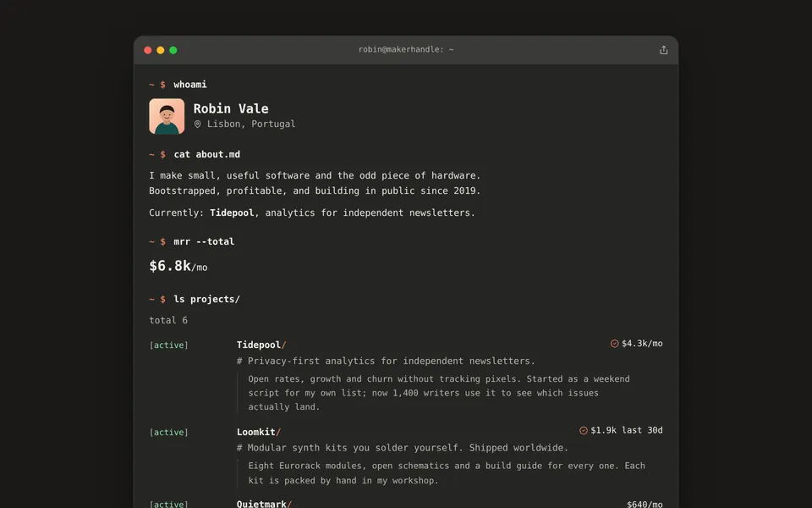
Task: Click the 'total 6' line
Action: point(168,320)
